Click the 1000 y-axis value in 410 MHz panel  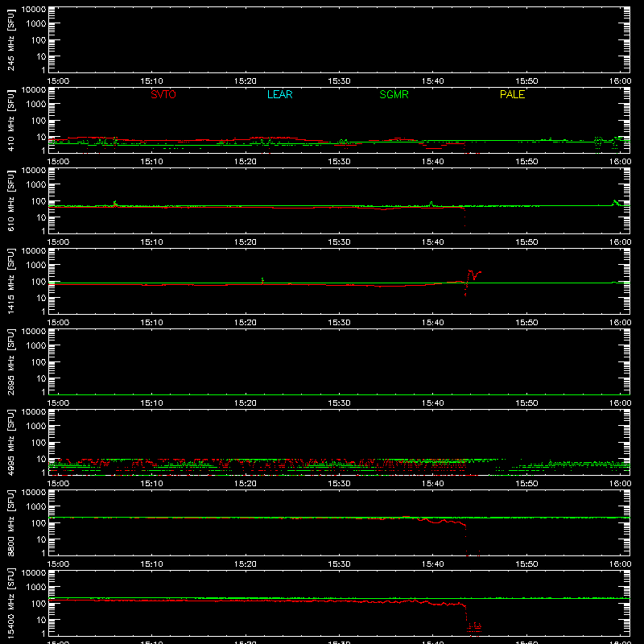point(36,105)
